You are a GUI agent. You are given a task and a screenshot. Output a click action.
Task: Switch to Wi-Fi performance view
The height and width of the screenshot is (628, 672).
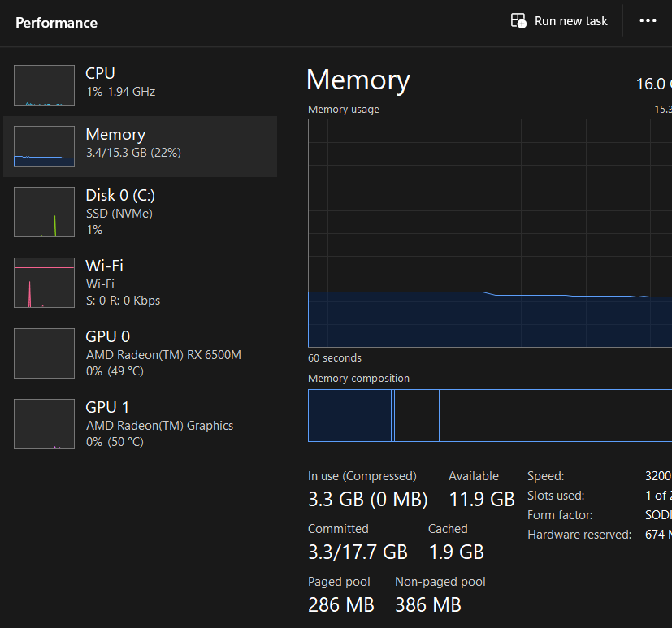click(140, 282)
